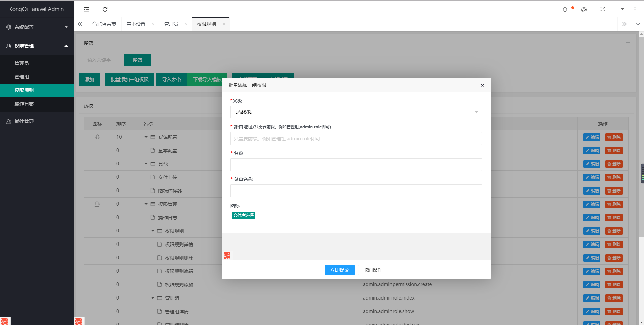Open the tab operations dropdown chevron
Viewport: 644px width, 325px height.
coord(638,24)
